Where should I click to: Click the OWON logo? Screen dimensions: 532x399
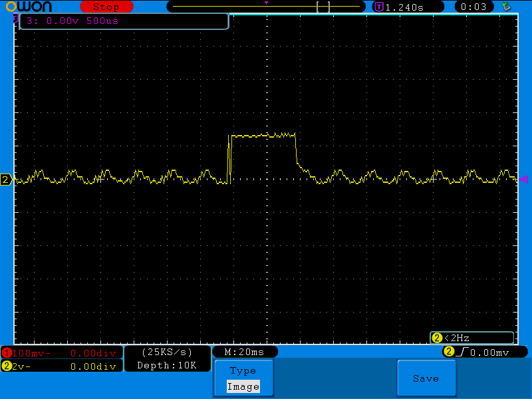(x=29, y=7)
